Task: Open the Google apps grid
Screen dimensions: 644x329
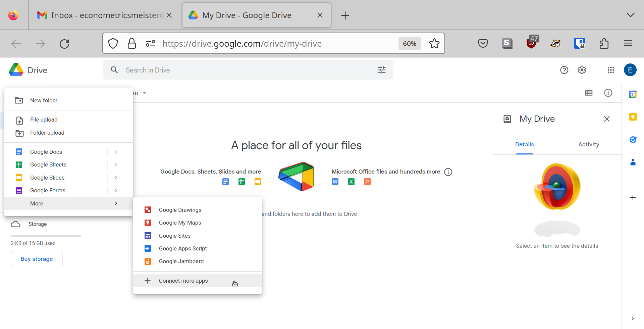Action: click(611, 70)
